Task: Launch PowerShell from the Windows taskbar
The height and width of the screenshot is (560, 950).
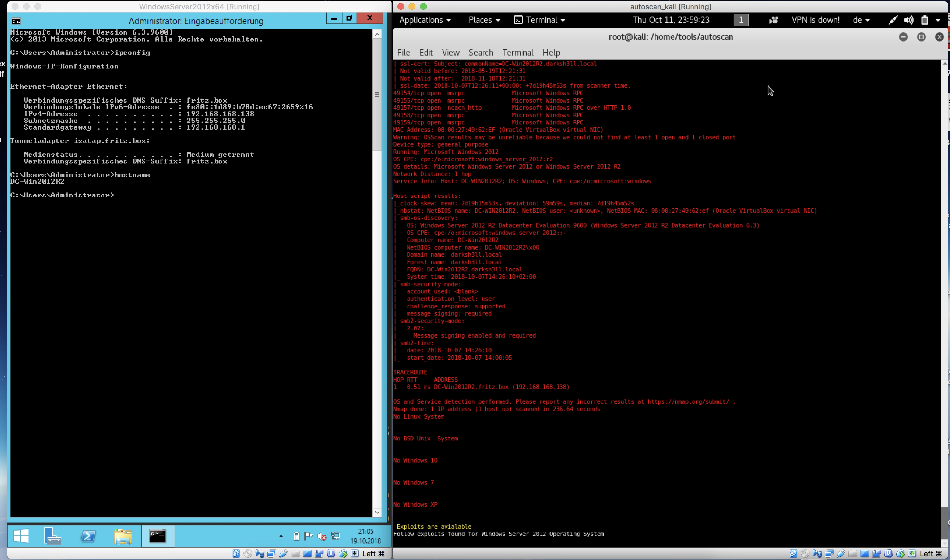Action: (88, 536)
